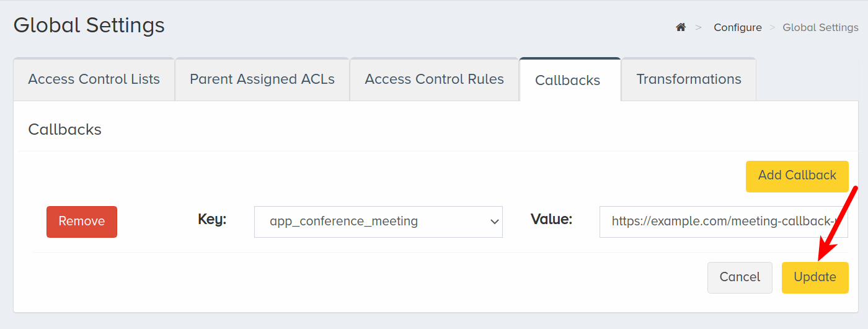
Task: Save changes with the Update button
Action: pos(815,277)
